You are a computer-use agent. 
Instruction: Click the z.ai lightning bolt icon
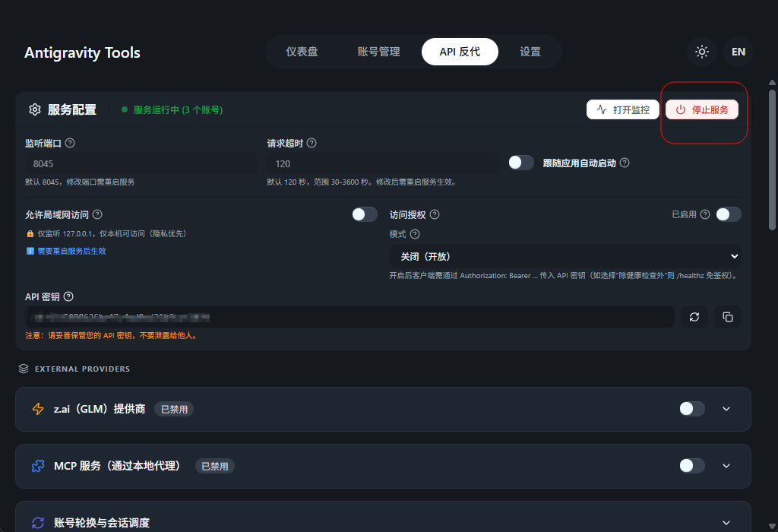coord(38,409)
